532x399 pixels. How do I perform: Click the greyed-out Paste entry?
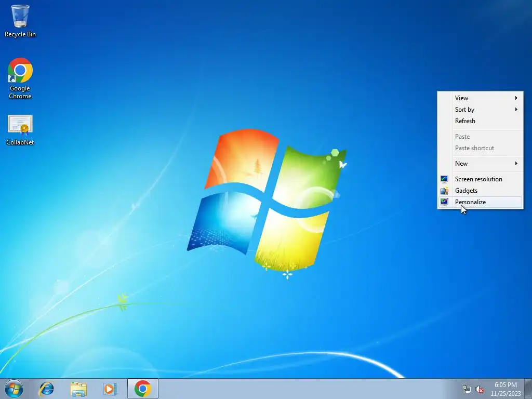point(480,137)
